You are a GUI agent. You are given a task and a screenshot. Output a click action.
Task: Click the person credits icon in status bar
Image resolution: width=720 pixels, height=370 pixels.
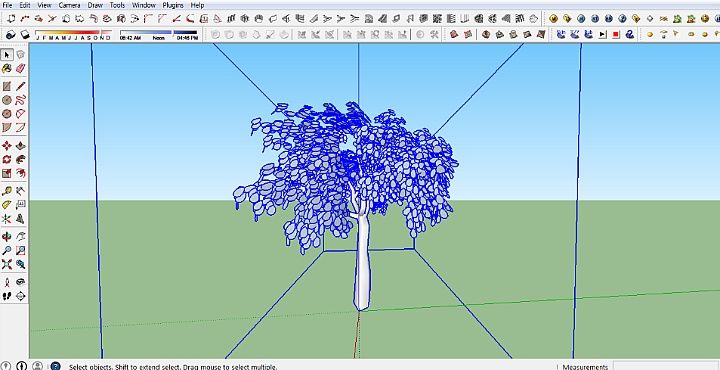tap(38, 366)
